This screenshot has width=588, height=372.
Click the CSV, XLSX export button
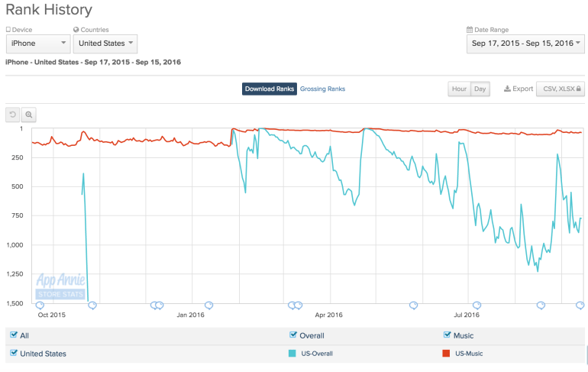561,89
